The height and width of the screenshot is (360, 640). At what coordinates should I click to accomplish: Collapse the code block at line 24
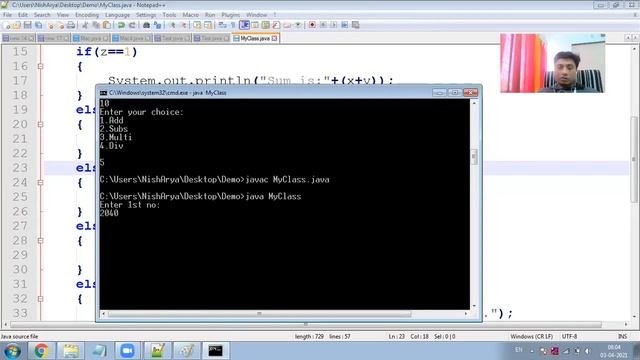pyautogui.click(x=40, y=182)
